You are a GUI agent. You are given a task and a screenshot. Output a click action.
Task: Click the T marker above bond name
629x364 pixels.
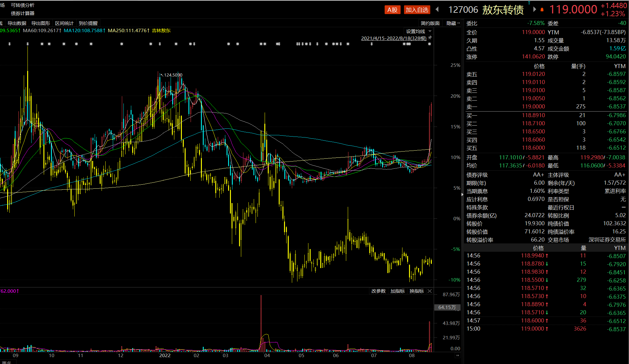point(529,3)
